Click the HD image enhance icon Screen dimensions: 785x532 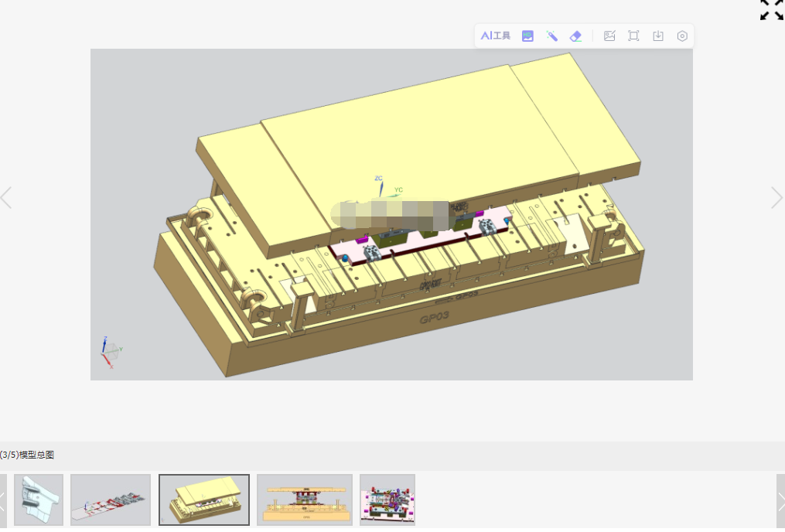(x=527, y=36)
